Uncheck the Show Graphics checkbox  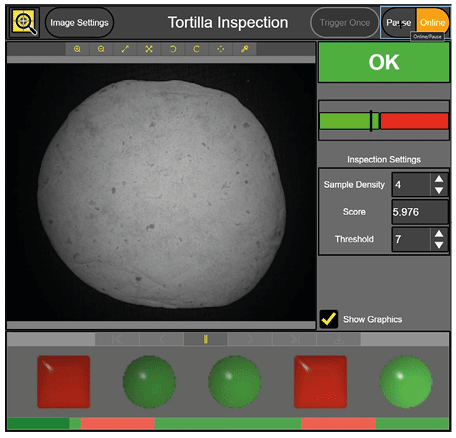click(329, 319)
